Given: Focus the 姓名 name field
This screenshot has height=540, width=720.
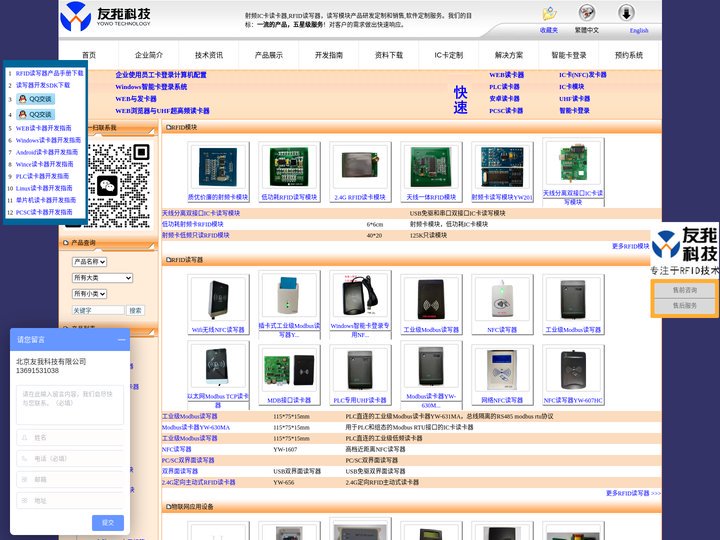Looking at the screenshot, I should pos(70,438).
